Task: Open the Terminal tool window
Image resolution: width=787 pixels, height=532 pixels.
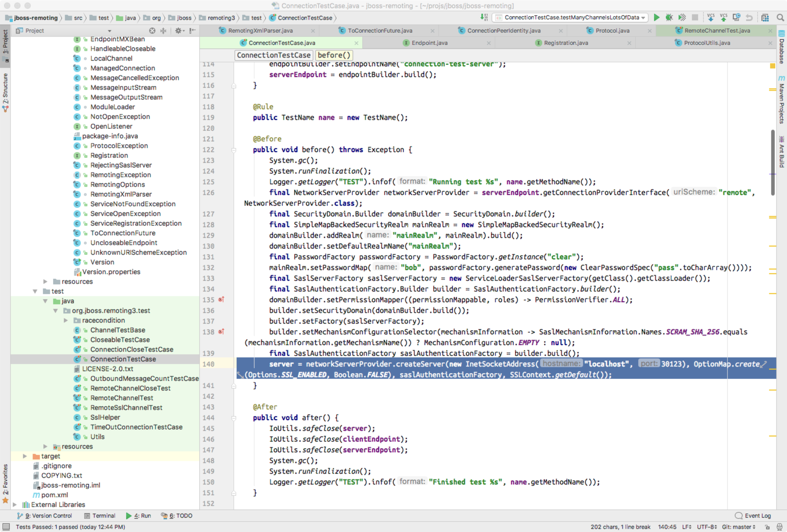Action: (100, 515)
